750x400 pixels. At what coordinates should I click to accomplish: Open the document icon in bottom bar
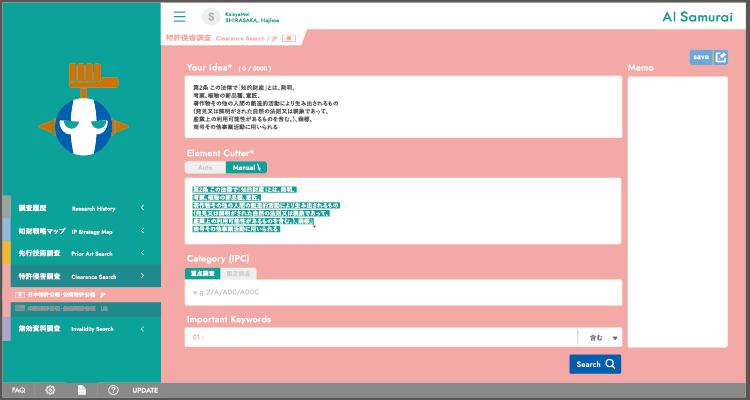tap(82, 389)
